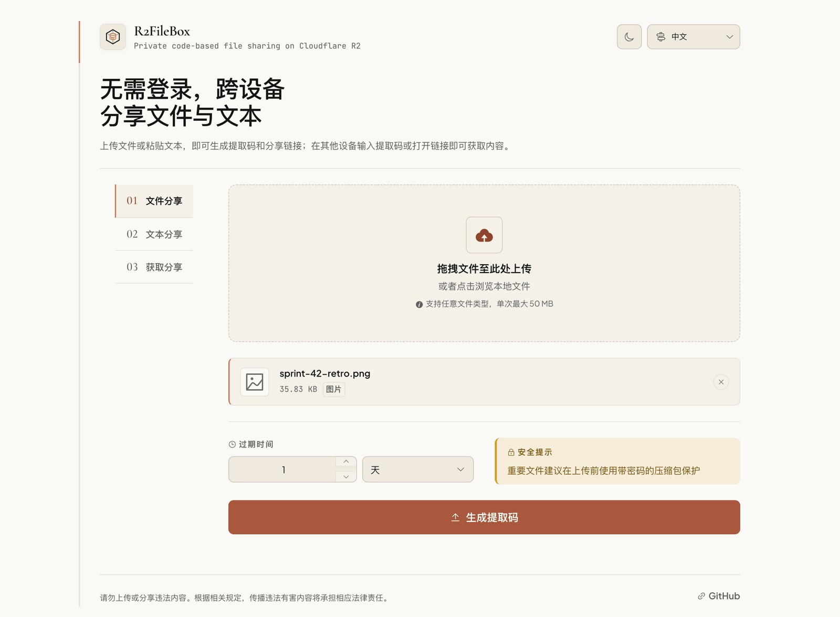Click the clock icon beside 过期时间
840x617 pixels.
pos(232,444)
